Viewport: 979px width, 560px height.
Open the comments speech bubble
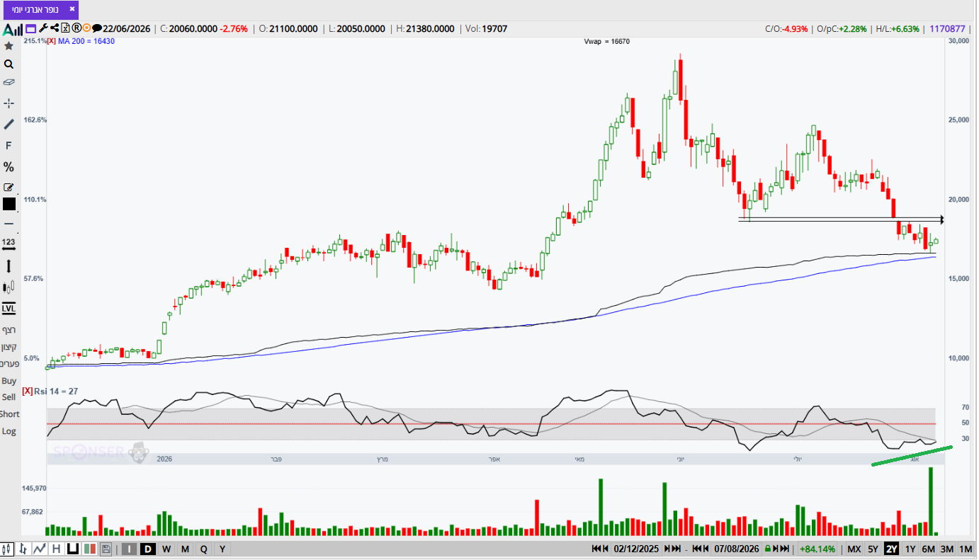(x=97, y=28)
